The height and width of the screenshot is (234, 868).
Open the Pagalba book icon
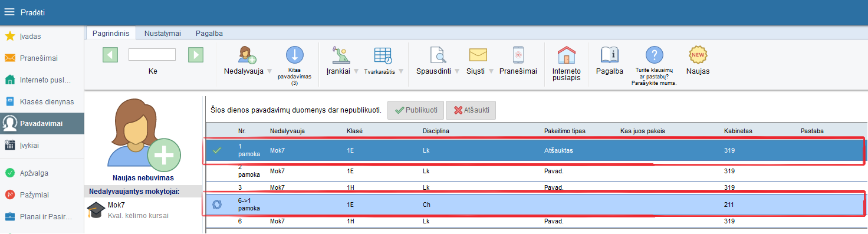click(x=610, y=55)
